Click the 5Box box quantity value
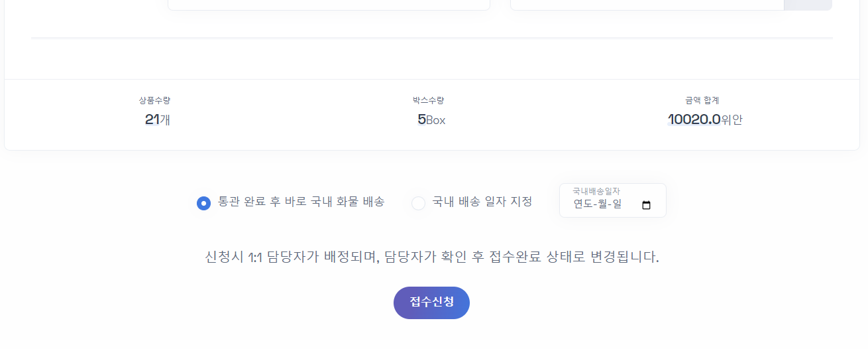The height and width of the screenshot is (349, 868). coord(431,120)
